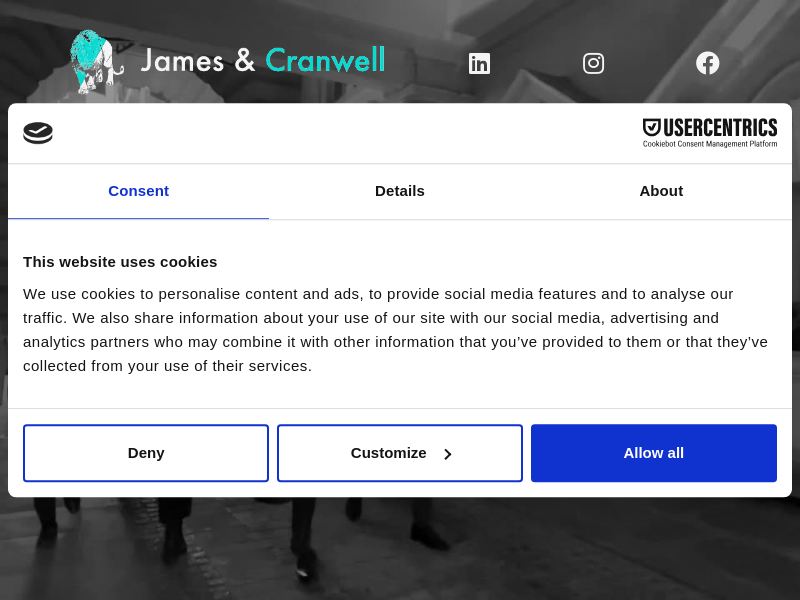
Task: Click the Usercentrics shield icon
Action: click(651, 127)
